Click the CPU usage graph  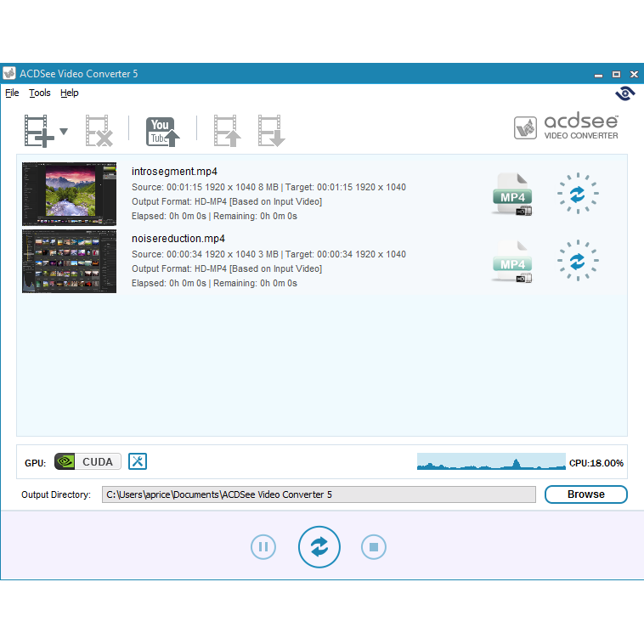coord(491,461)
